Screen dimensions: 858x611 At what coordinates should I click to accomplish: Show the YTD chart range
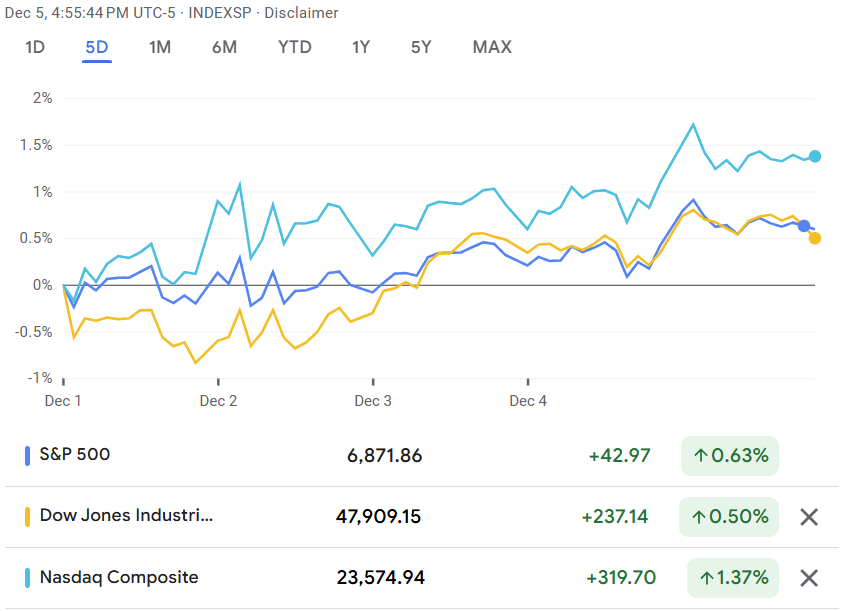(294, 47)
